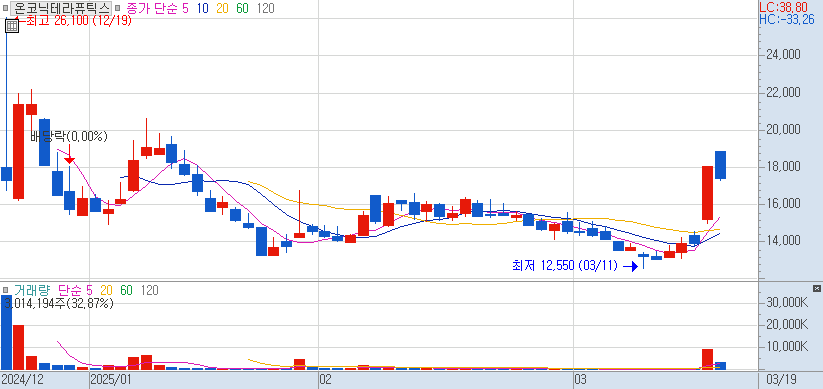Select the price 10-day moving average label

point(203,8)
